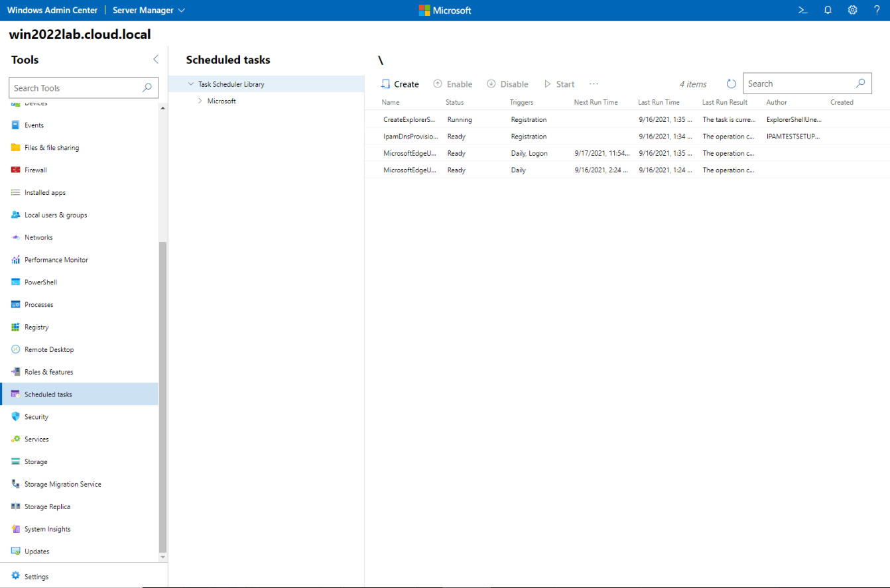Click the Processes tool icon
The width and height of the screenshot is (890, 588).
click(16, 305)
